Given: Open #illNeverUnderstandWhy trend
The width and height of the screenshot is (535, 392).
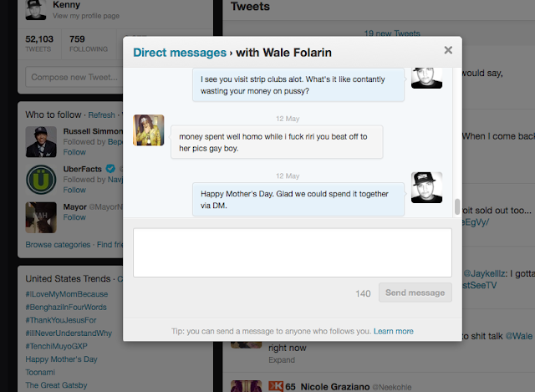Looking at the screenshot, I should point(69,333).
